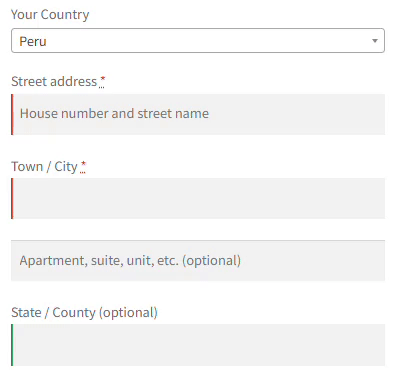Click the right end of the Street address field
Screen dimensions: 408x378
coord(378,114)
